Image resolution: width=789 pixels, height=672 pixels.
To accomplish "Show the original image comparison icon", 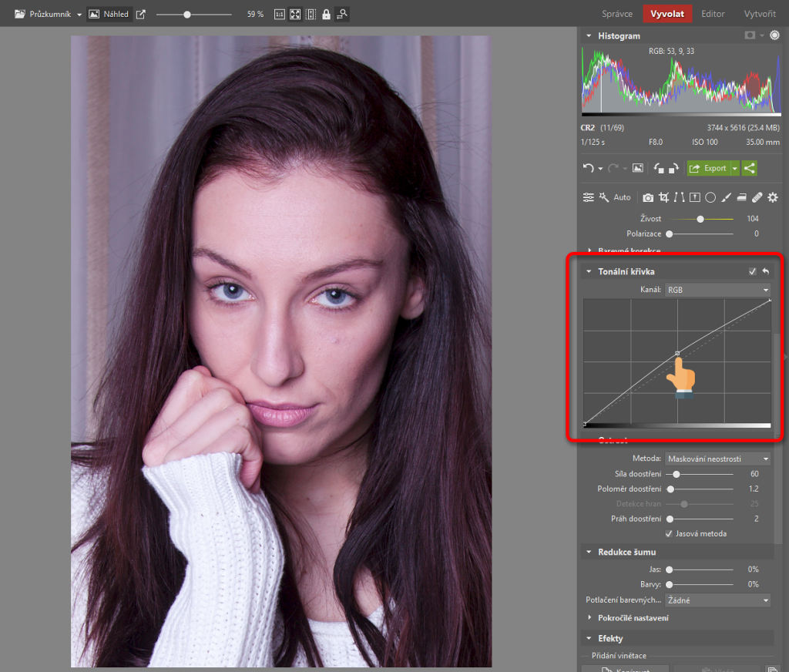I will click(637, 168).
